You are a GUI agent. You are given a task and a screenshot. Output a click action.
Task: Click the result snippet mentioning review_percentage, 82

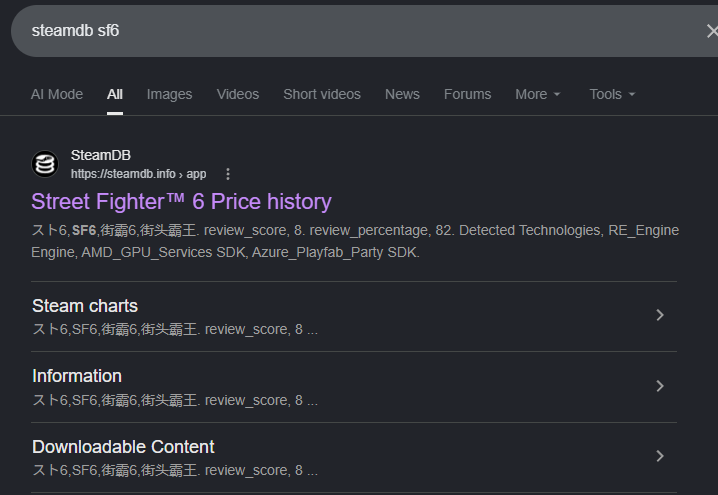(x=355, y=241)
